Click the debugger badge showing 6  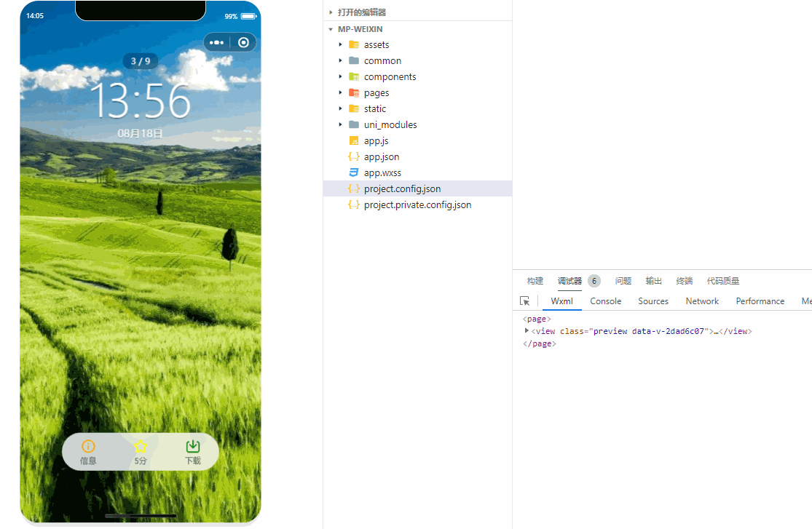[x=594, y=281]
